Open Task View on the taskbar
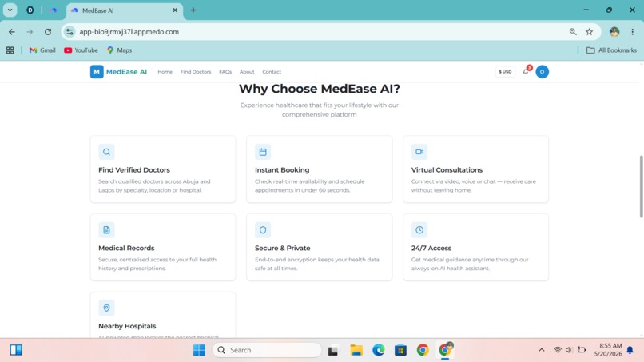Screen dimensions: 644x362 tap(333, 350)
